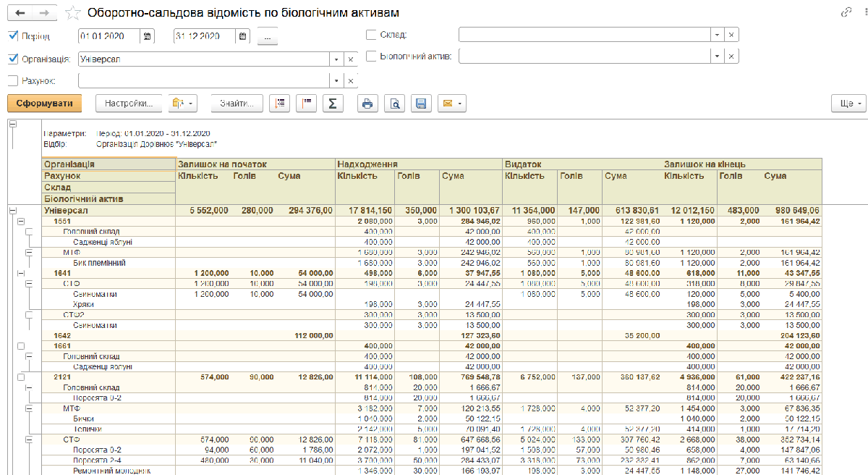Screen dimensions: 868x475
Task: Open calendar for start date 01.01.2020
Action: click(148, 35)
